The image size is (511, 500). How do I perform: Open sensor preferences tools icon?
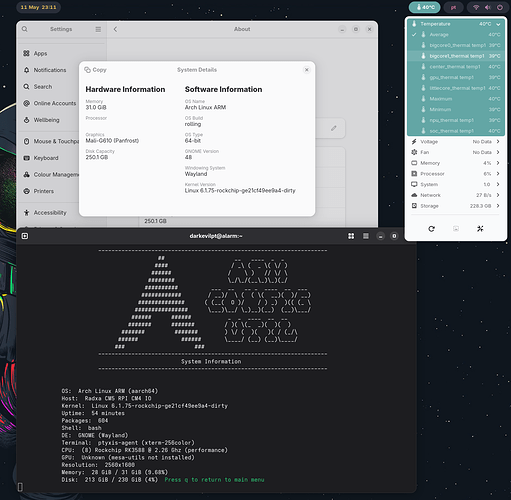click(x=480, y=229)
